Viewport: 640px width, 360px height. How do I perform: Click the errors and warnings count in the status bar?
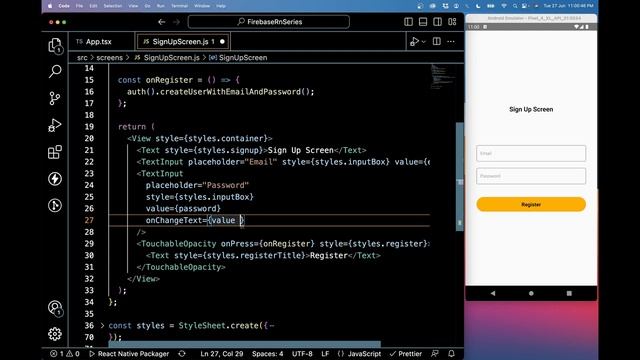[x=65, y=354]
